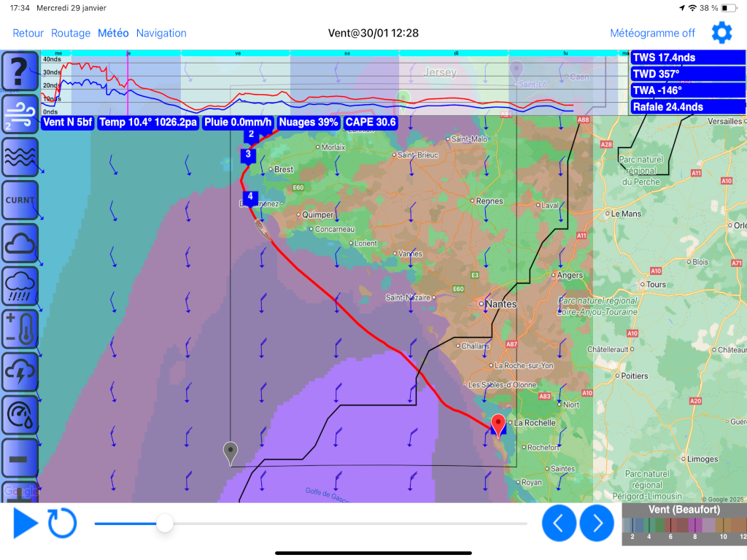Select waypoint 4 marker

[250, 197]
